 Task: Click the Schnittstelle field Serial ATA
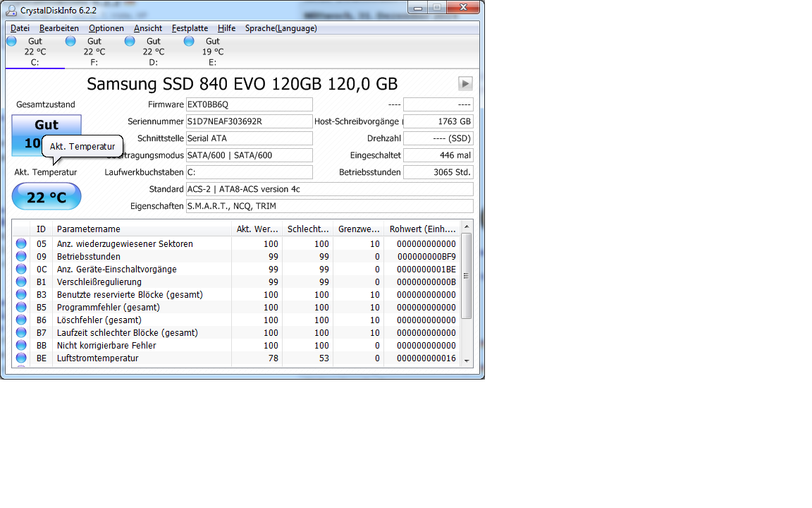click(x=249, y=138)
